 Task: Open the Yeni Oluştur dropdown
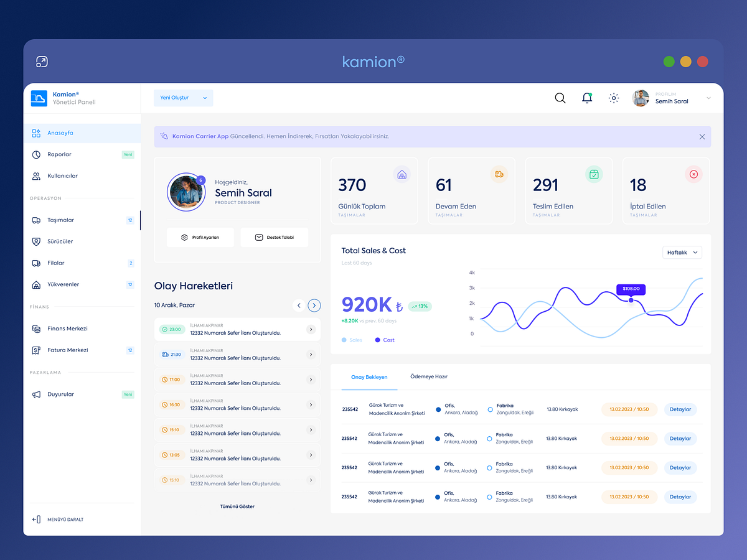(183, 98)
